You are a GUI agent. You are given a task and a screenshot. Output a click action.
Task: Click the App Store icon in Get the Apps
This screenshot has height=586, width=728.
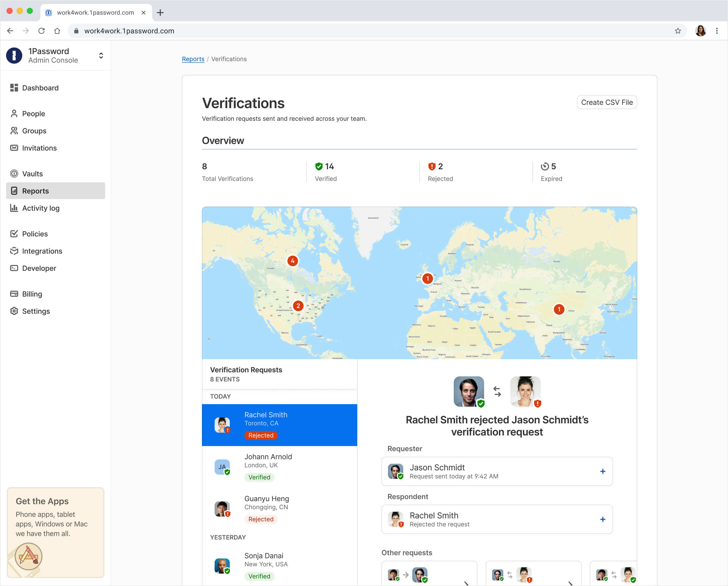[x=28, y=556]
